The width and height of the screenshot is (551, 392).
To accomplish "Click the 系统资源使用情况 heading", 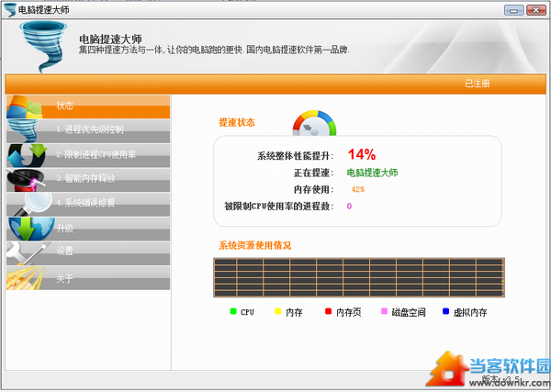I will [x=255, y=245].
